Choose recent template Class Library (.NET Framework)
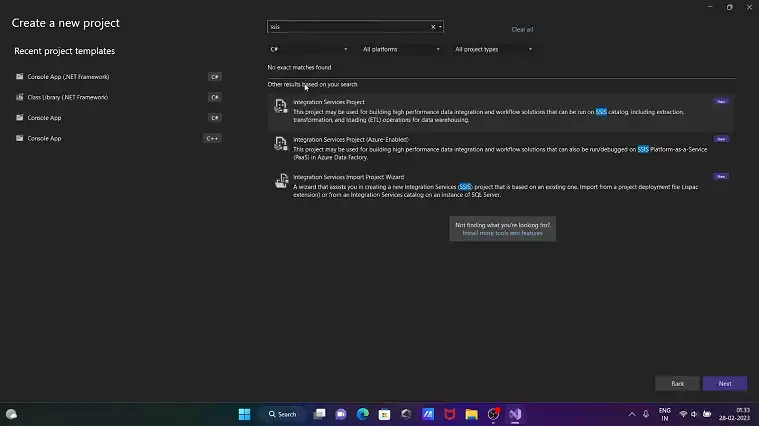Screen dimensions: 759x426 tap(118, 97)
